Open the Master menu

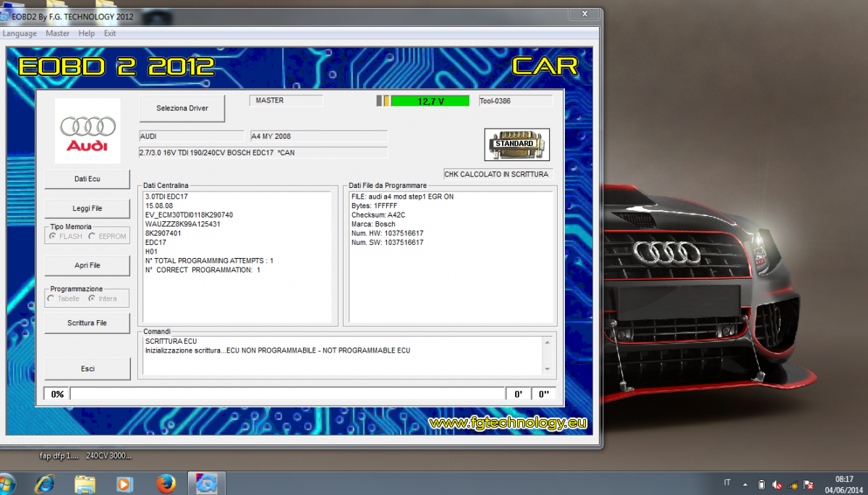[x=58, y=33]
